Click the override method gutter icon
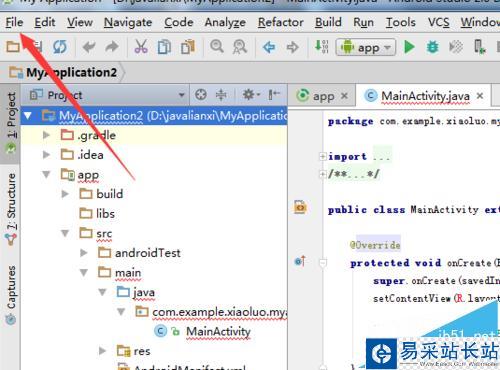 tap(300, 261)
